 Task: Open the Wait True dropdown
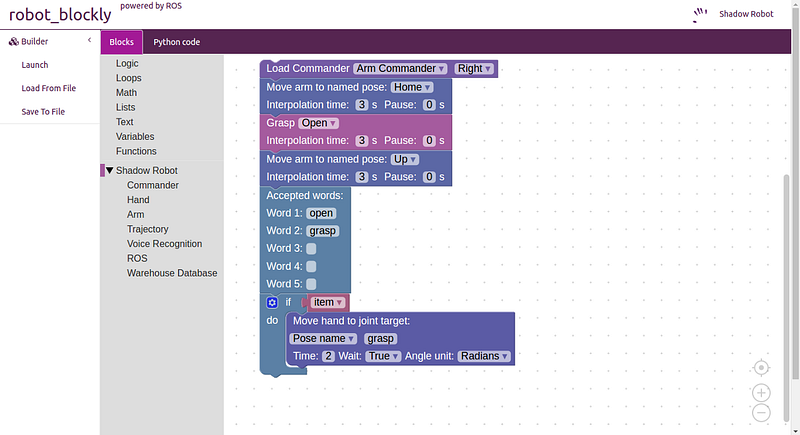(383, 356)
